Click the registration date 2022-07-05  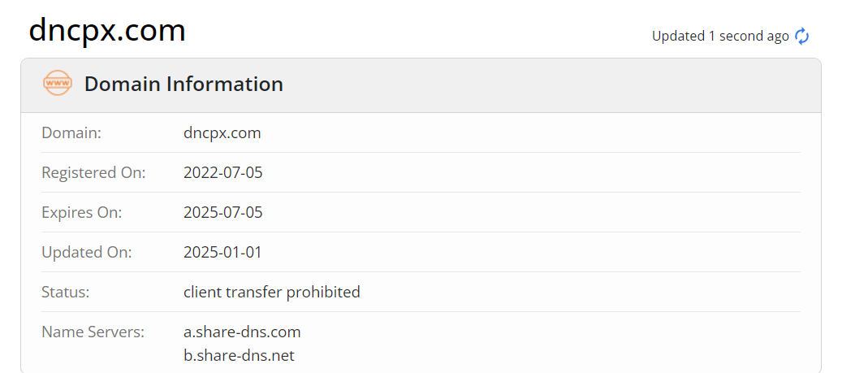(x=223, y=172)
